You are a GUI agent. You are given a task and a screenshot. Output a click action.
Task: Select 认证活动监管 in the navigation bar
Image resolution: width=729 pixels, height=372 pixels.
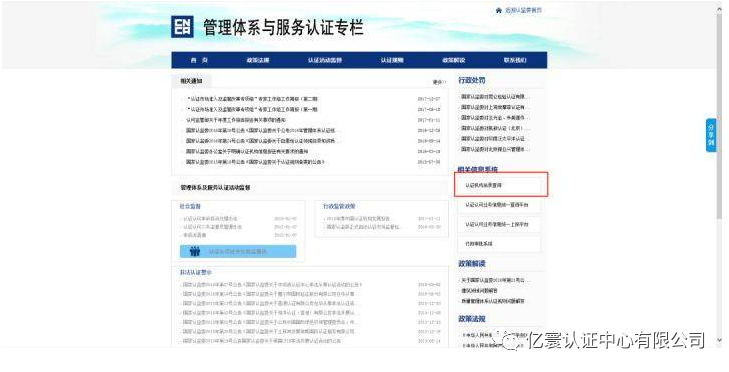[x=325, y=60]
